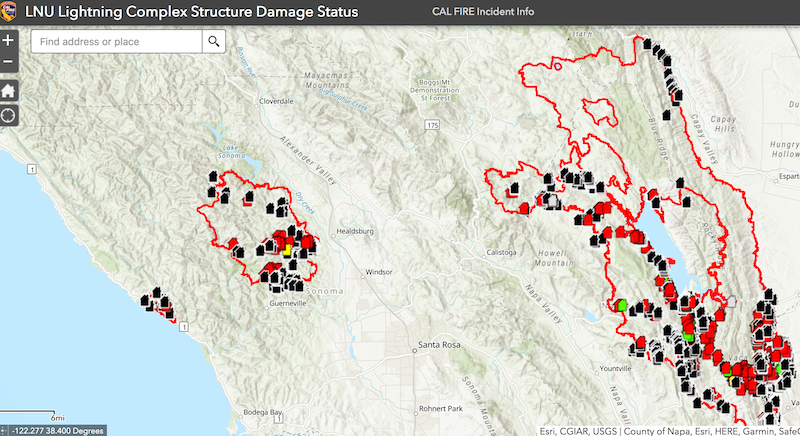Reset map using the Home extent button
800x436 pixels.
tap(9, 90)
